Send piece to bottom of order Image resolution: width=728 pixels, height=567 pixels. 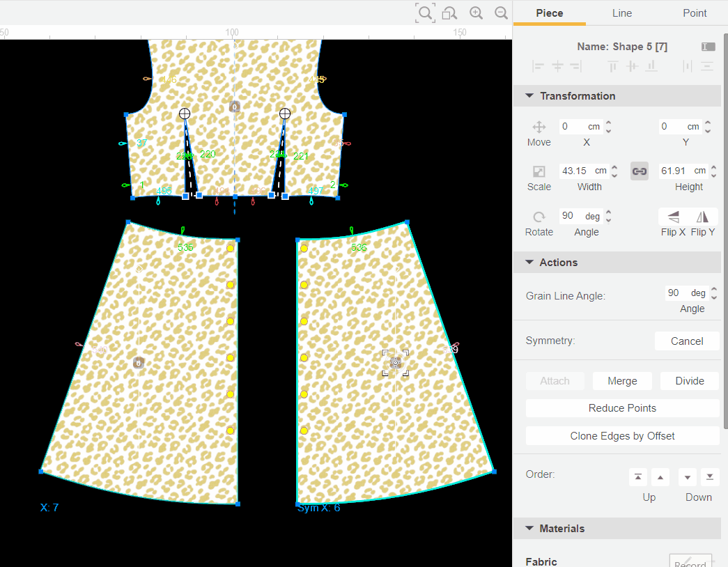pyautogui.click(x=710, y=477)
